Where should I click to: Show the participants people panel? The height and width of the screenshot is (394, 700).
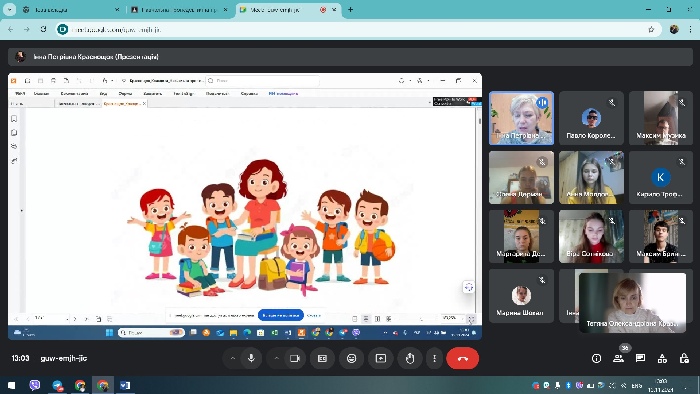[x=618, y=358]
